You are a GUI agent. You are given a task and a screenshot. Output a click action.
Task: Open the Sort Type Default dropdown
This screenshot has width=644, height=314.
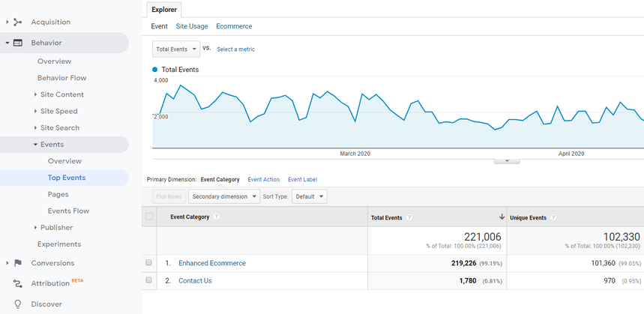[x=310, y=196]
